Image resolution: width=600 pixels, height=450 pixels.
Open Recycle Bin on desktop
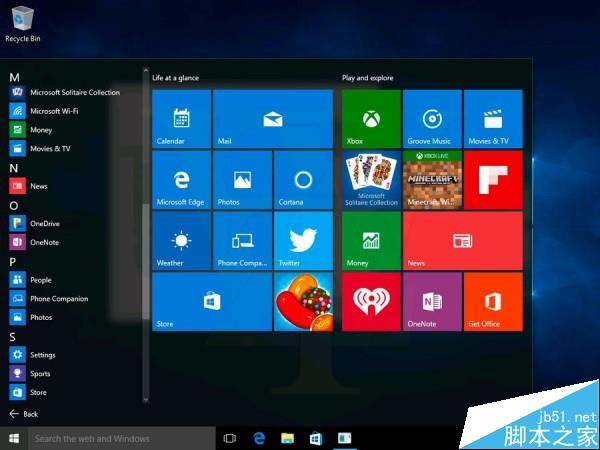click(22, 22)
